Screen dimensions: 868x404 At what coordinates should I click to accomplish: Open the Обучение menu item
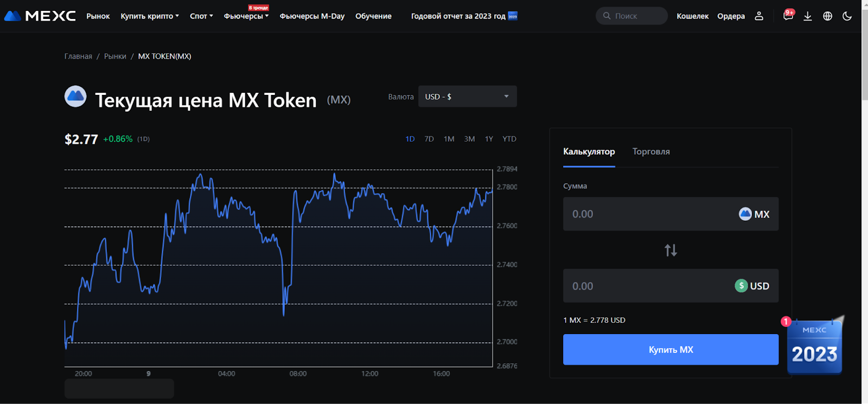(373, 16)
